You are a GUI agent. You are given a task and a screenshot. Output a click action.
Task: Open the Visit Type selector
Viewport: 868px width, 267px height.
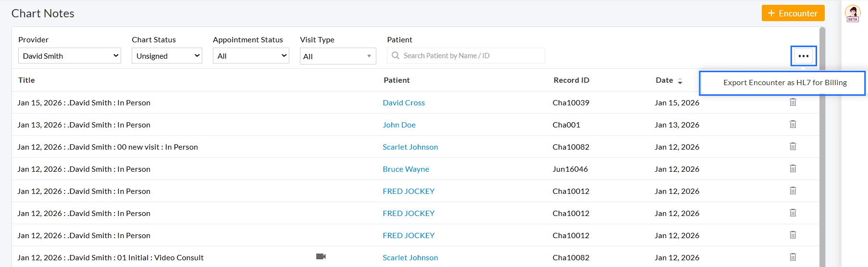point(338,56)
